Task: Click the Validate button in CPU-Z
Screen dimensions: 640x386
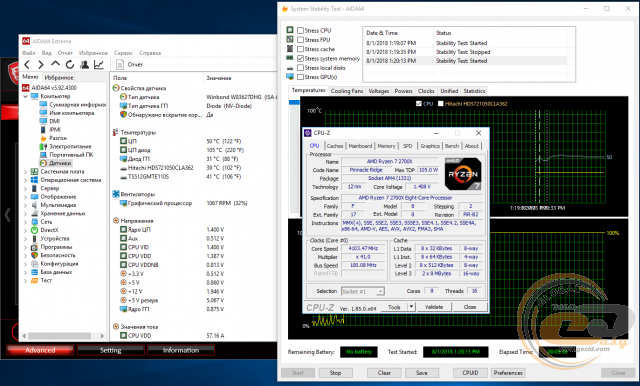Action: pyautogui.click(x=434, y=307)
